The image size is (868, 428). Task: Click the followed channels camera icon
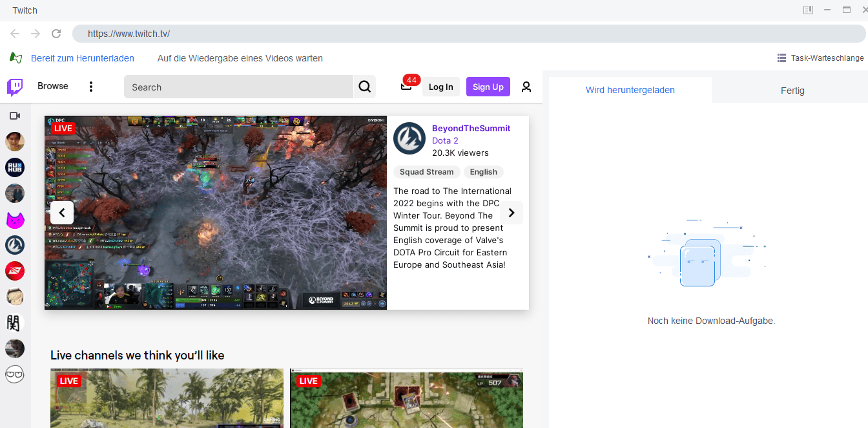point(15,116)
